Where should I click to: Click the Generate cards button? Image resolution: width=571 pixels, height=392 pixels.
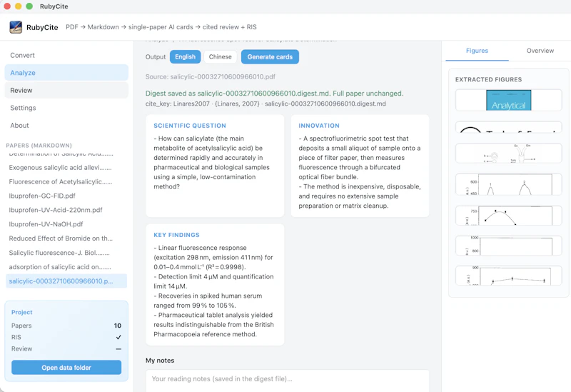pos(270,57)
